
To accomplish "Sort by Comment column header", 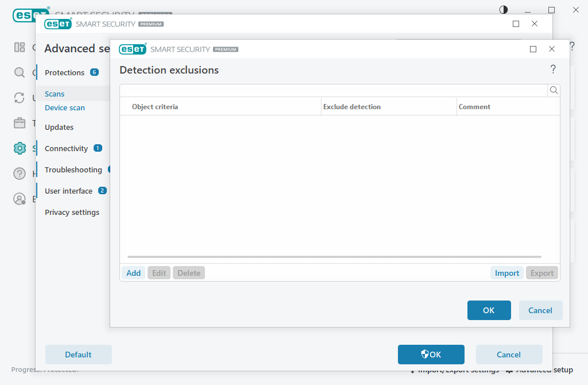I will click(x=508, y=106).
